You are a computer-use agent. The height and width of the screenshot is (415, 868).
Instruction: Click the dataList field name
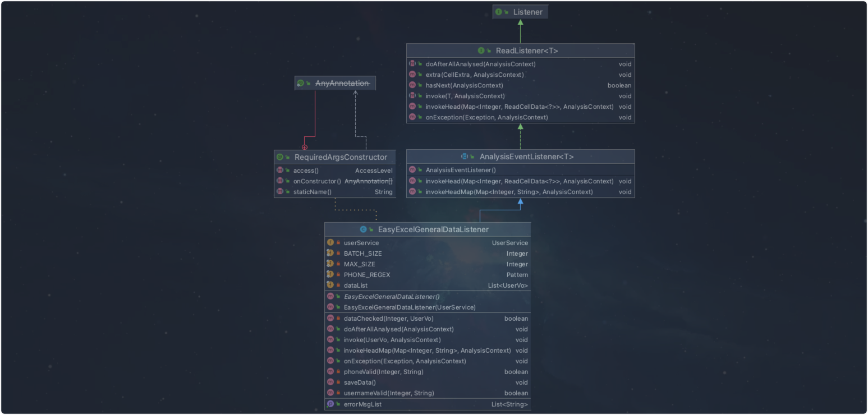click(x=356, y=285)
